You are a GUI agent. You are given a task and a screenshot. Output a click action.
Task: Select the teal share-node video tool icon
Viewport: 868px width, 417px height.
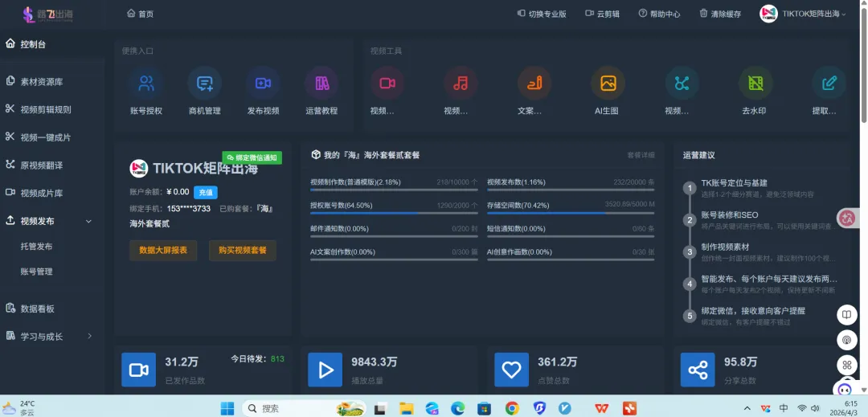click(x=682, y=84)
